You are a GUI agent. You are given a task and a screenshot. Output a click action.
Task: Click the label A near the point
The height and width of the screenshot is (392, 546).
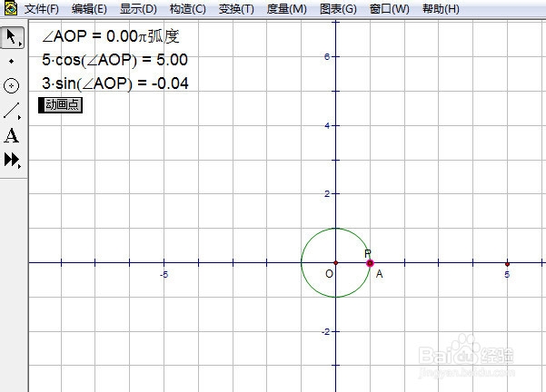tap(379, 274)
